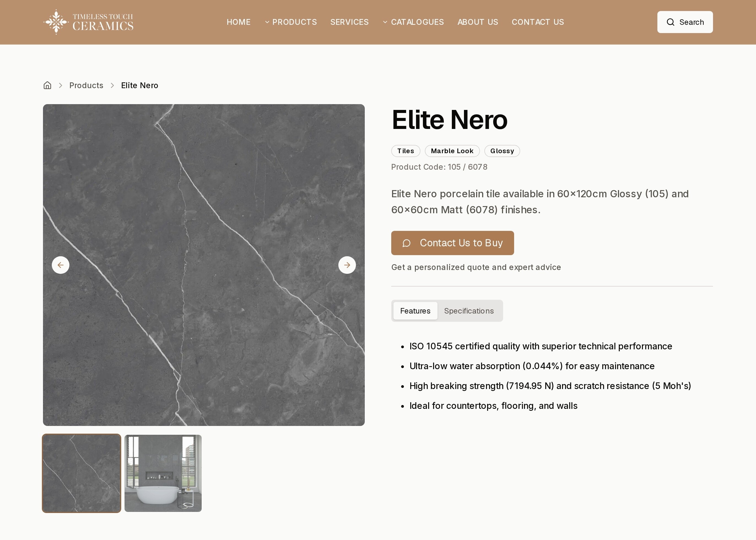Show the previous product image arrow
756x540 pixels.
(61, 265)
